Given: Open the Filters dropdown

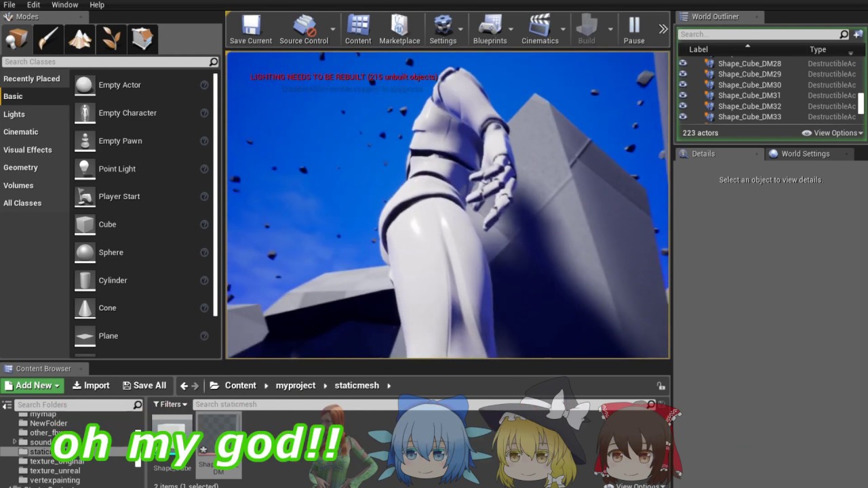Looking at the screenshot, I should (x=170, y=404).
